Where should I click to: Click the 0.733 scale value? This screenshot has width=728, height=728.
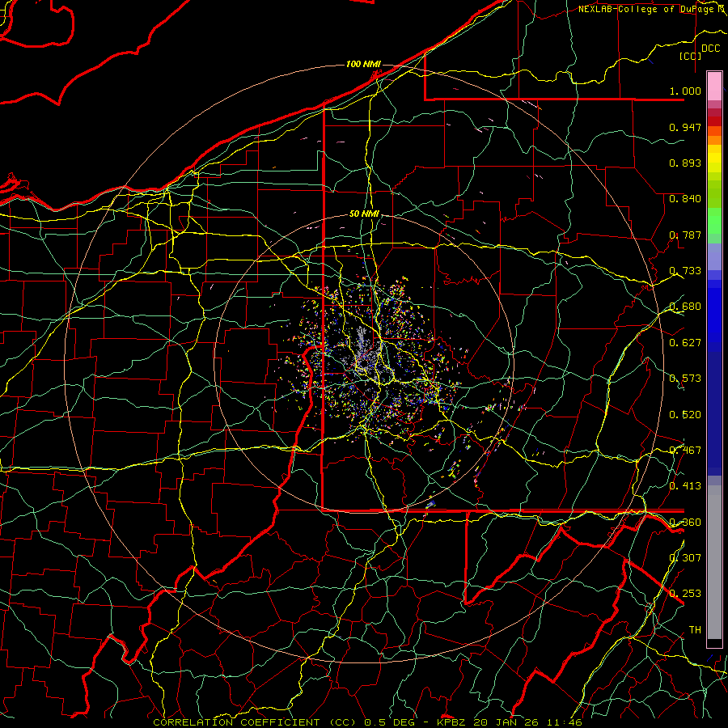point(685,271)
